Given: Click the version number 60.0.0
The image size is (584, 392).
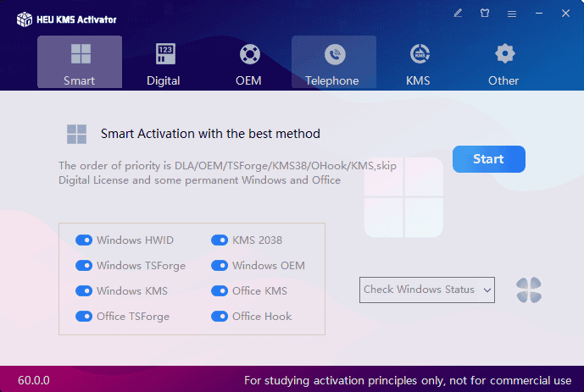Looking at the screenshot, I should (34, 380).
